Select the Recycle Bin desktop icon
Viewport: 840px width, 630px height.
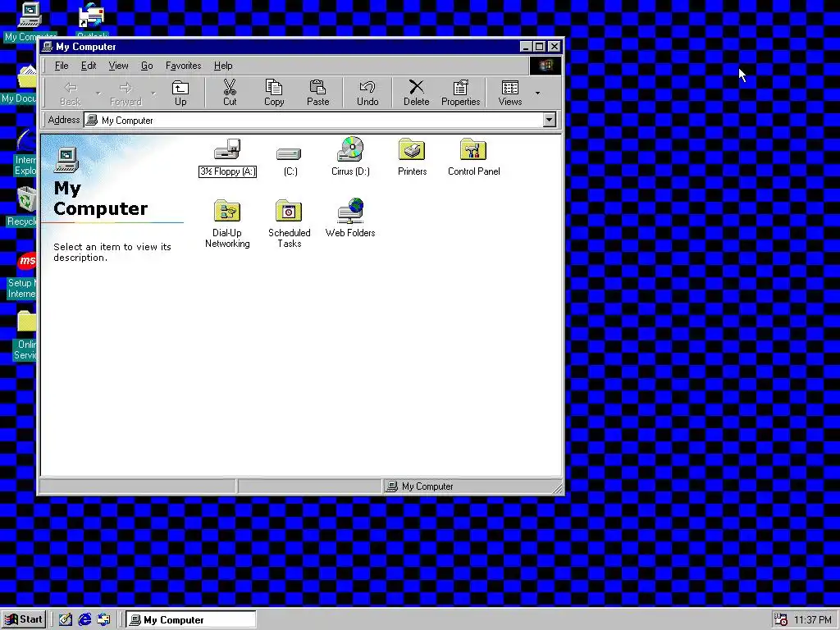27,199
